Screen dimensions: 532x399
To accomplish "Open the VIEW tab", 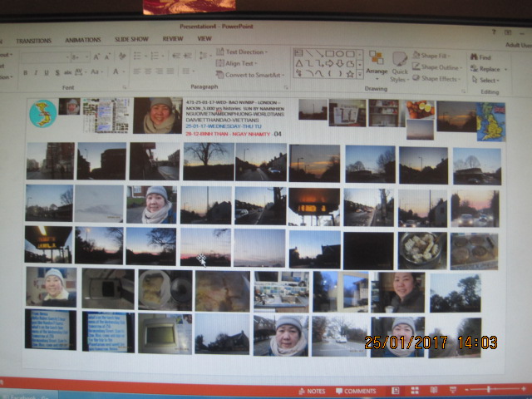I will [204, 39].
